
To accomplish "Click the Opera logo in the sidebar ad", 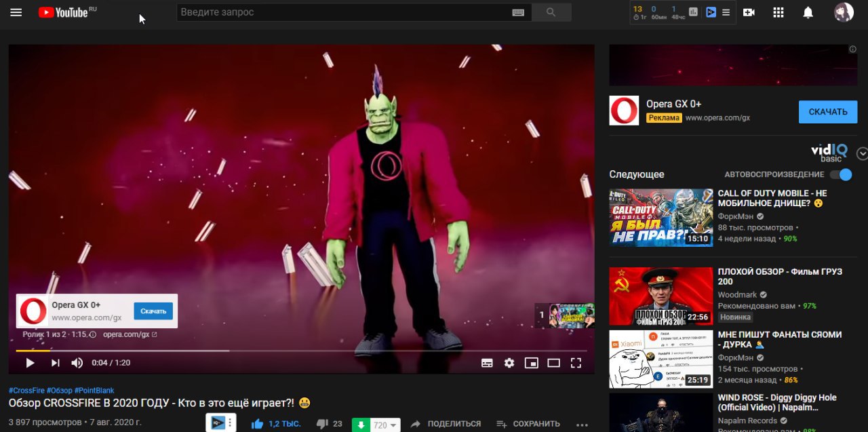I will [624, 111].
